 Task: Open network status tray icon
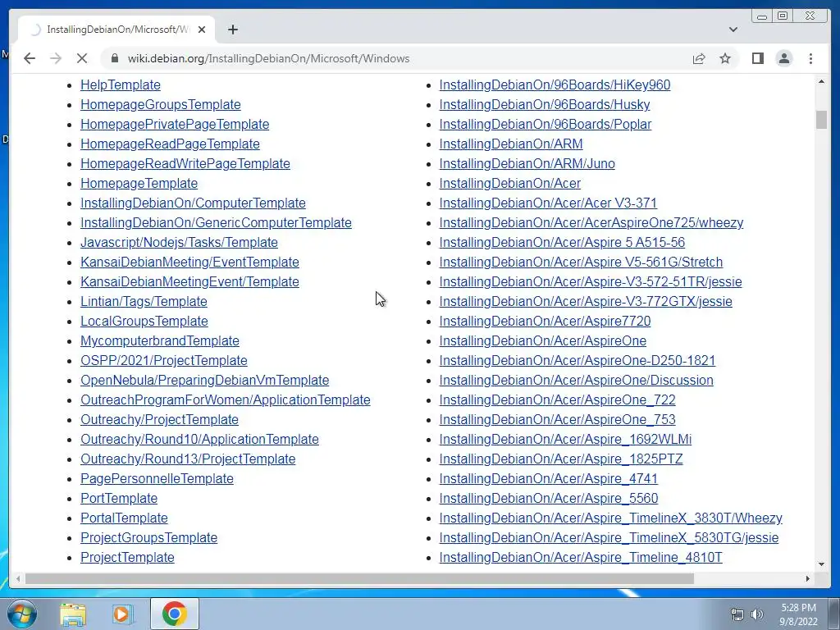(737, 614)
